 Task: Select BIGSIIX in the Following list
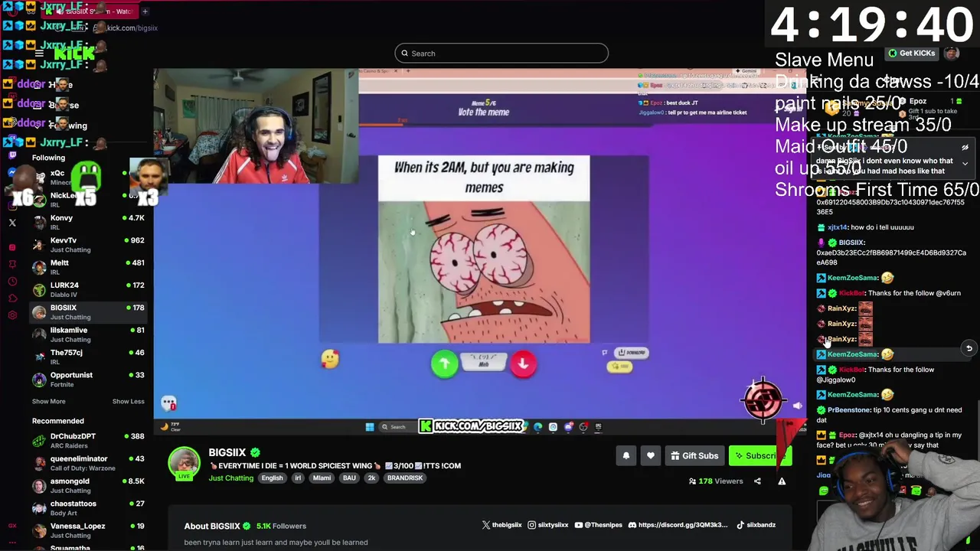click(88, 312)
